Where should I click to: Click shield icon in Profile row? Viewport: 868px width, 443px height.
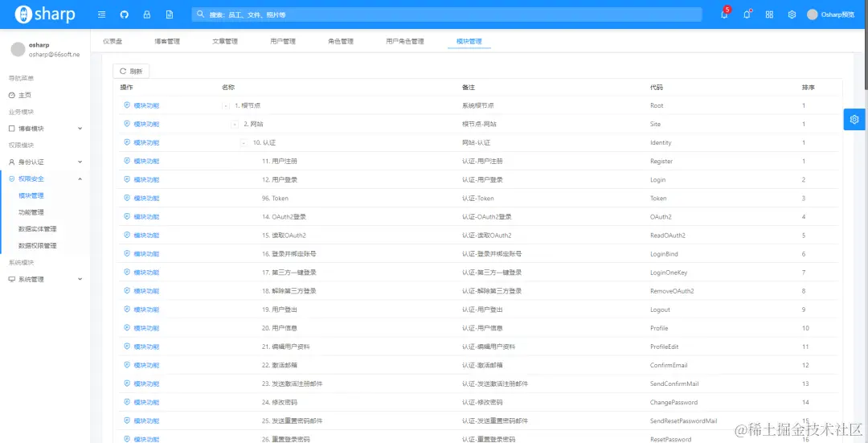(x=127, y=328)
